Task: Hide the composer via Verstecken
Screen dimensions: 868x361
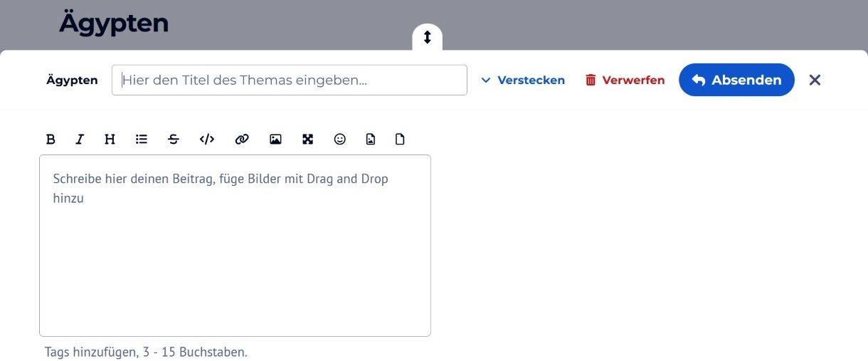Action: [523, 80]
